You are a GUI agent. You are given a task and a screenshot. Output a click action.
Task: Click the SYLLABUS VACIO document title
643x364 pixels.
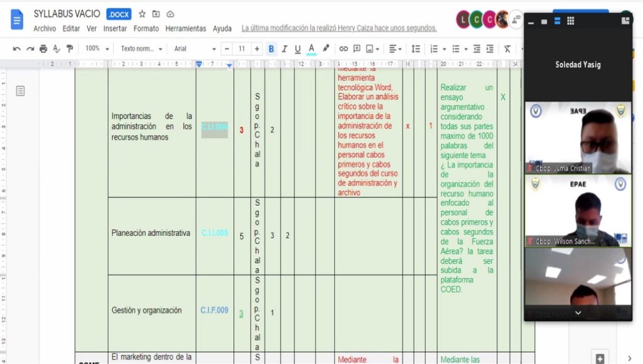[67, 14]
